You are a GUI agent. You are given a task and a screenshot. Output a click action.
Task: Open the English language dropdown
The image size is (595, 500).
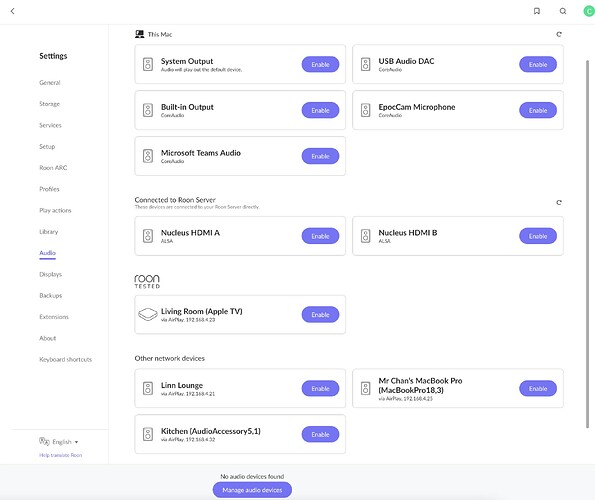tap(65, 442)
